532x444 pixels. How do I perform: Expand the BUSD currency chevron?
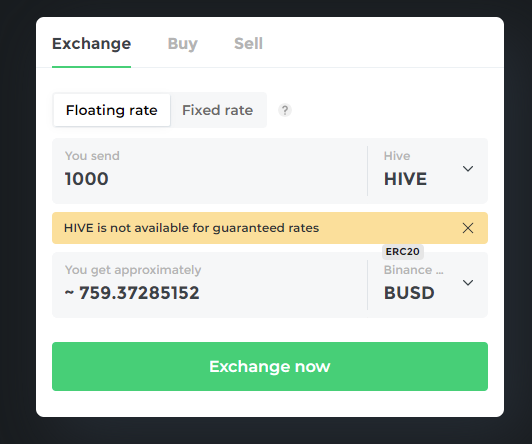pyautogui.click(x=468, y=283)
